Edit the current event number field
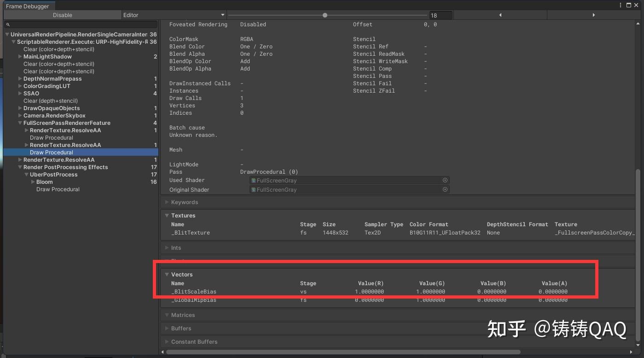 pyautogui.click(x=441, y=15)
